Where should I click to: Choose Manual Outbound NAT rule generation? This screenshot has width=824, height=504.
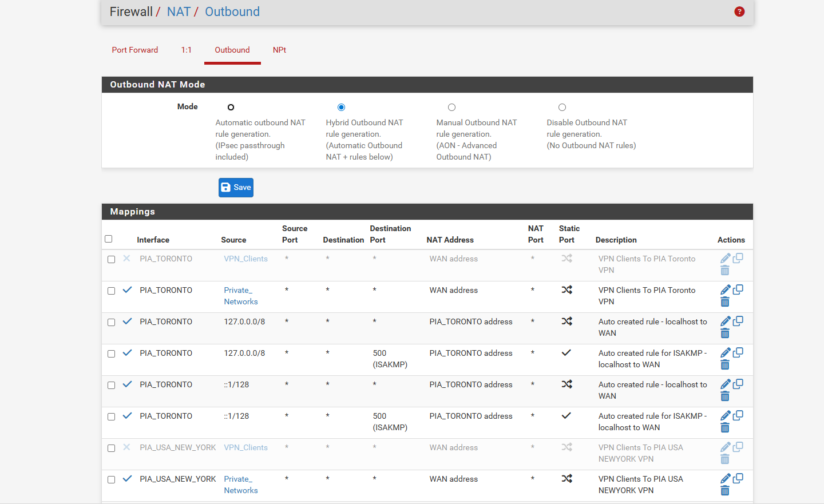click(451, 108)
